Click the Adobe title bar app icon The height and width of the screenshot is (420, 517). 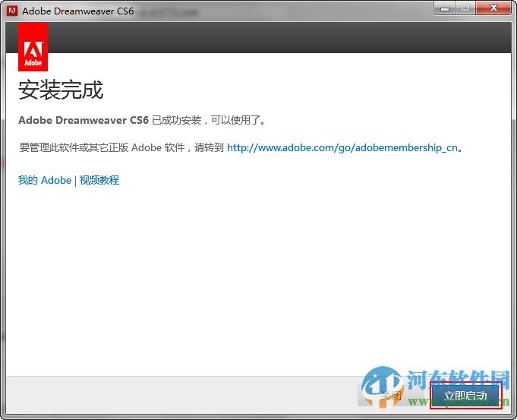click(12, 11)
